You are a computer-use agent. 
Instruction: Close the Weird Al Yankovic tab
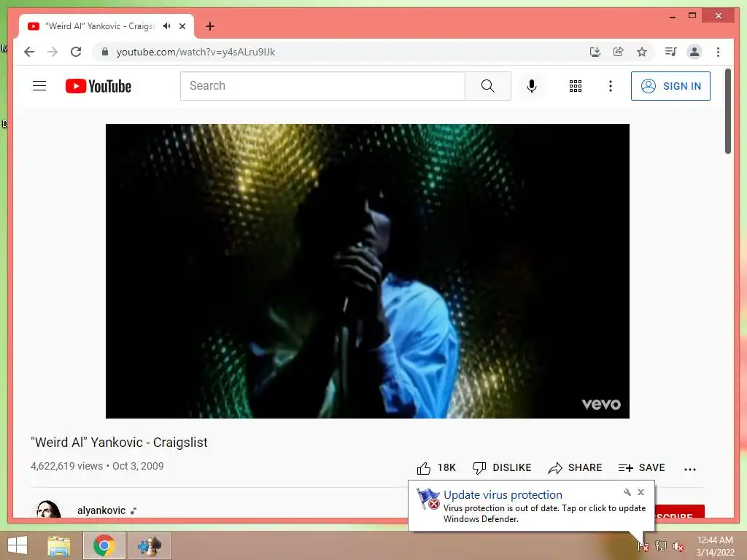point(182,26)
